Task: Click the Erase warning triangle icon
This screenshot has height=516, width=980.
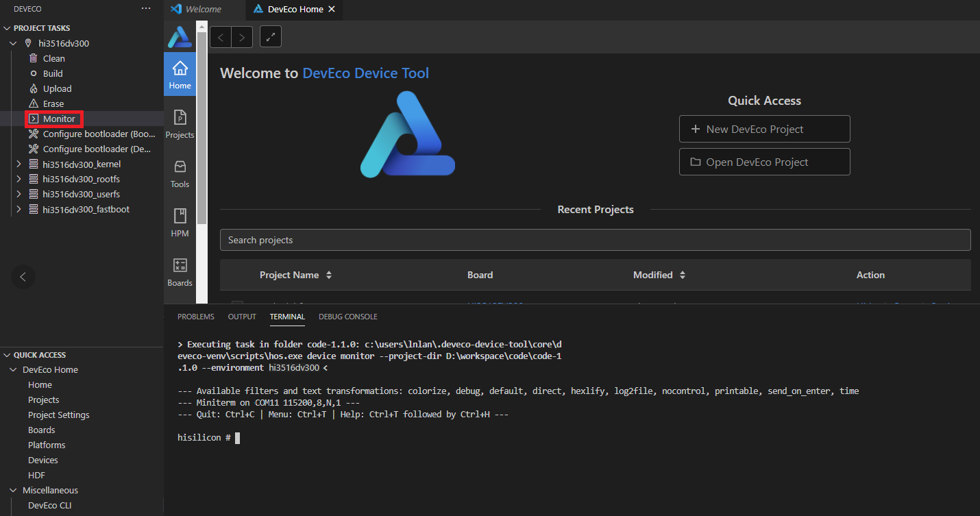Action: pyautogui.click(x=33, y=103)
